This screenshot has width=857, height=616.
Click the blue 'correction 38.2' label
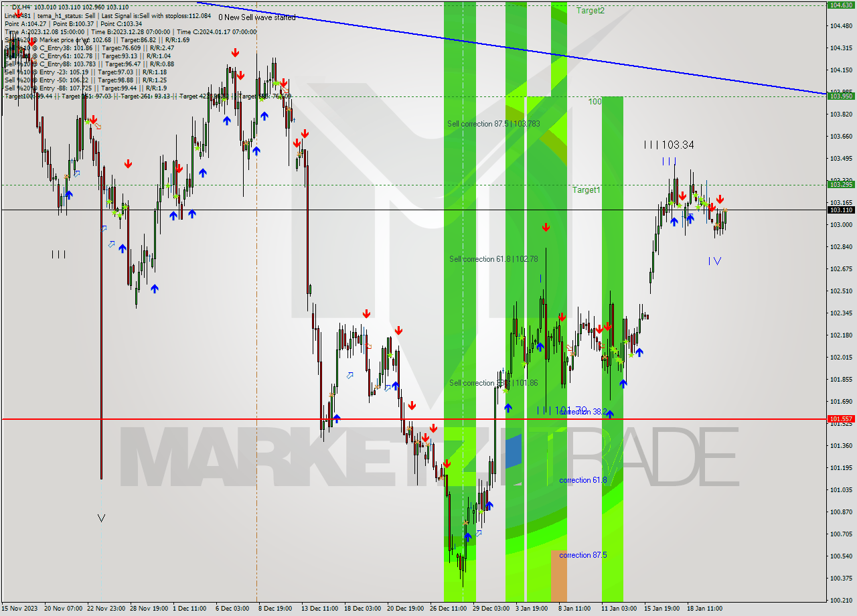[584, 412]
